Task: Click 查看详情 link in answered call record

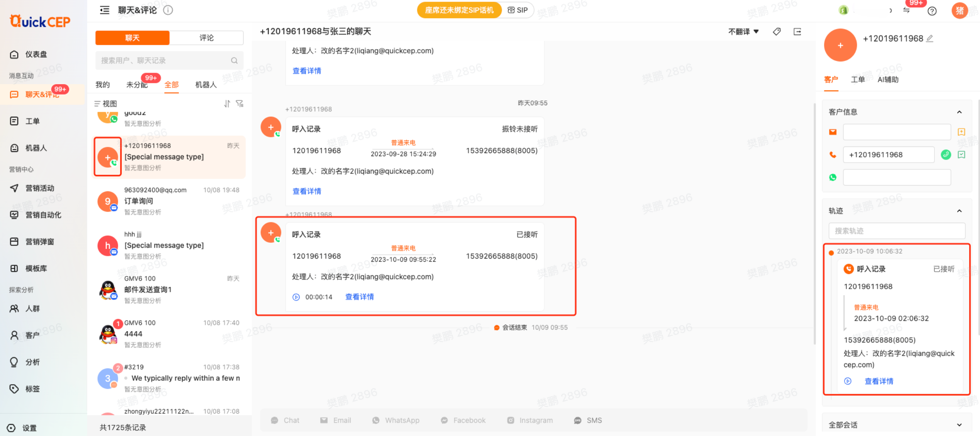Action: 359,297
